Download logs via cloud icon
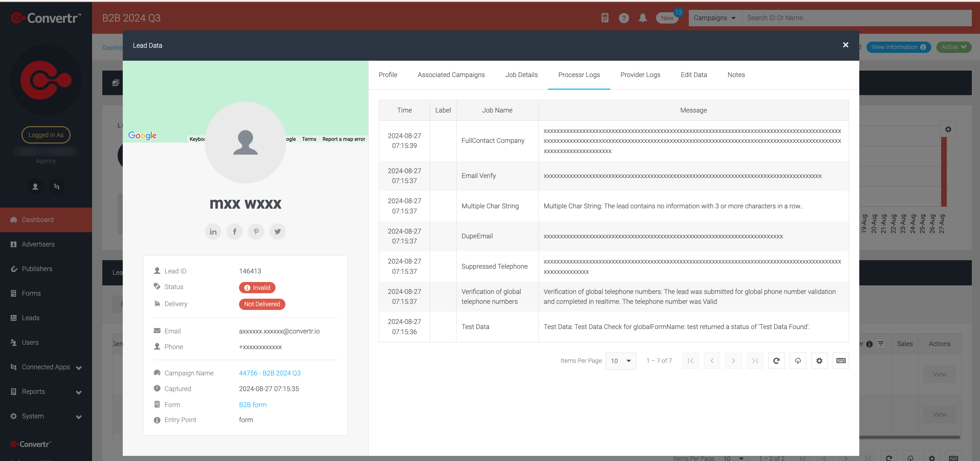The height and width of the screenshot is (461, 980). 798,361
